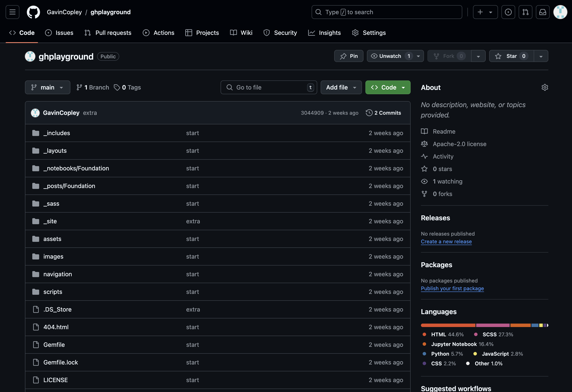Click the SCSS segment of language bar
The width and height of the screenshot is (572, 392).
tap(493, 325)
